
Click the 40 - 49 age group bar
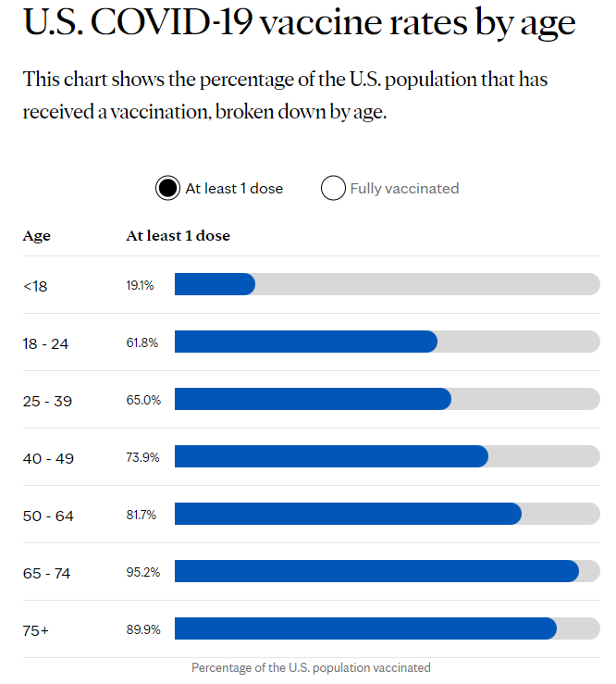tap(331, 457)
